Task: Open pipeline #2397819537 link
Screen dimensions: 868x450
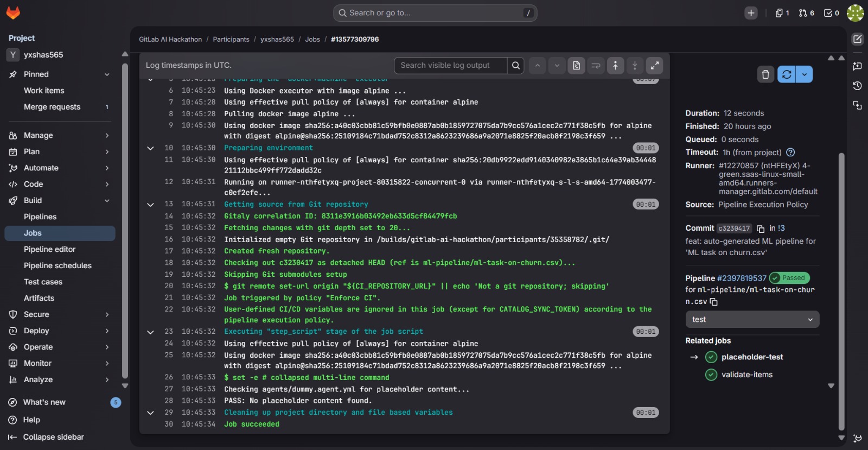Action: coord(742,278)
